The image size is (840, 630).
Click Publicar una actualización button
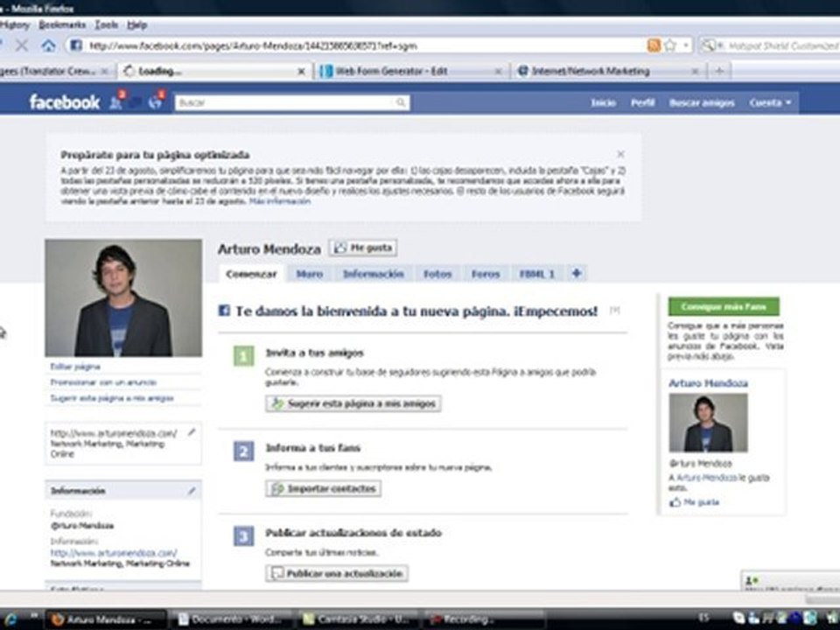pyautogui.click(x=336, y=573)
